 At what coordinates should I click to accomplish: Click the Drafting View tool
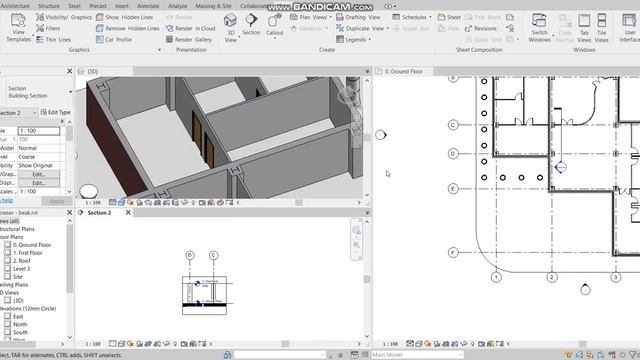[358, 17]
